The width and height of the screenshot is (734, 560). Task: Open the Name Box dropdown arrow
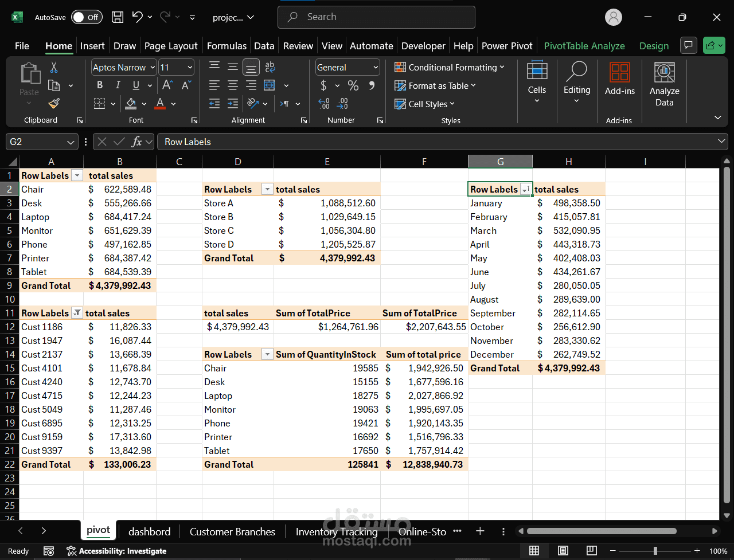[x=71, y=142]
